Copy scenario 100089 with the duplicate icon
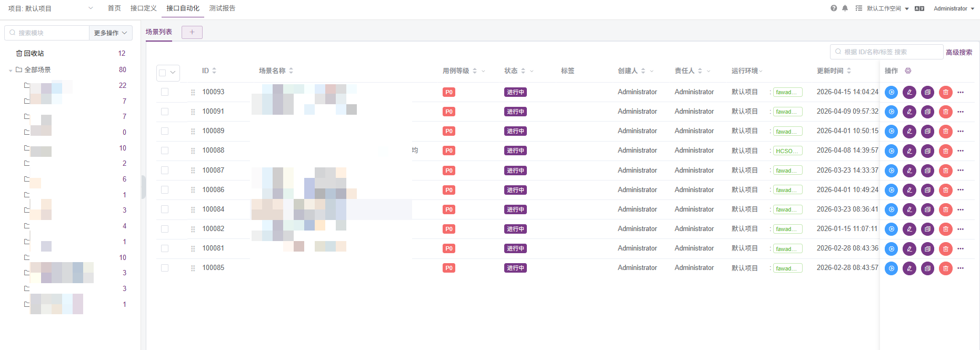This screenshot has height=350, width=980. coord(927,132)
